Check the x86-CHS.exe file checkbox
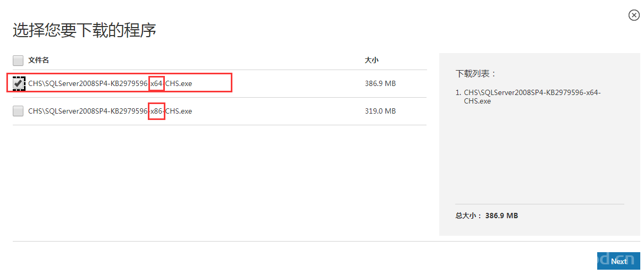 [x=18, y=111]
